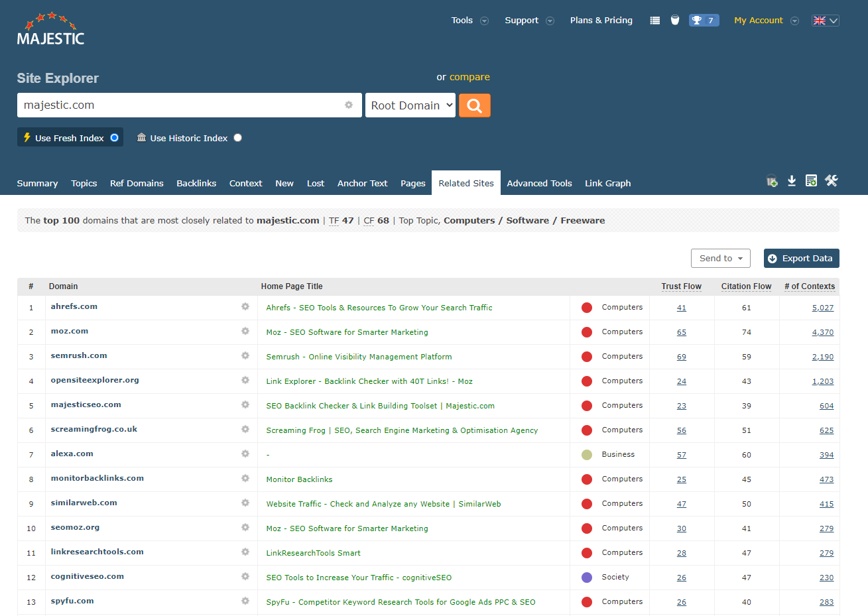
Task: Click the purple Society topic dot for cognitiveseo.com
Action: 587,577
